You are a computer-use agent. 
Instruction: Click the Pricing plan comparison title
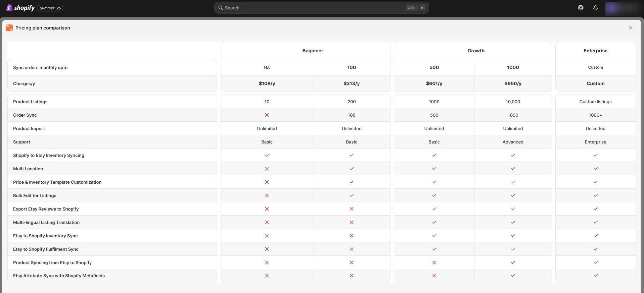point(43,28)
